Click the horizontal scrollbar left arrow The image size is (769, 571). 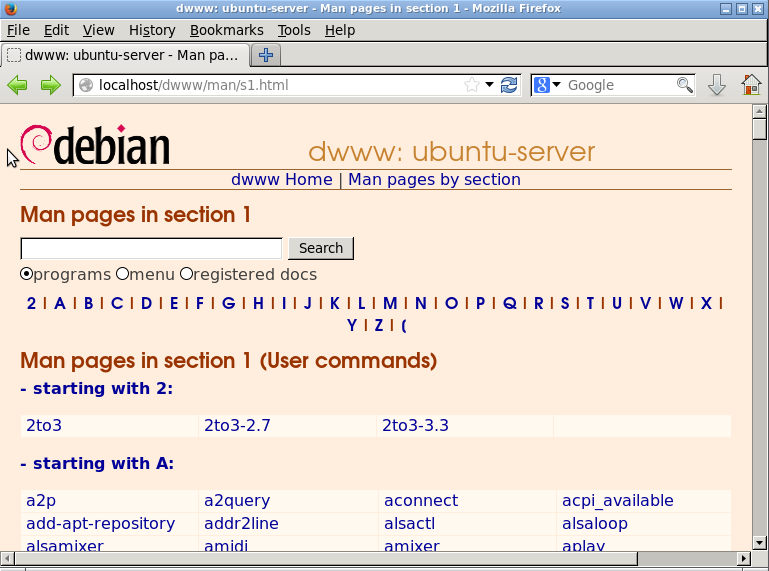click(x=7, y=558)
